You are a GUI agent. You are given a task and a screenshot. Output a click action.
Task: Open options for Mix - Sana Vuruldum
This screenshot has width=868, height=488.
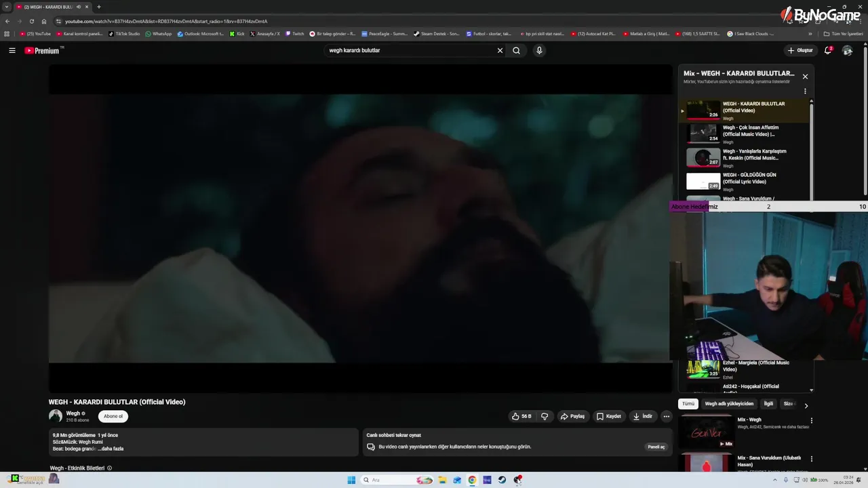click(811, 459)
